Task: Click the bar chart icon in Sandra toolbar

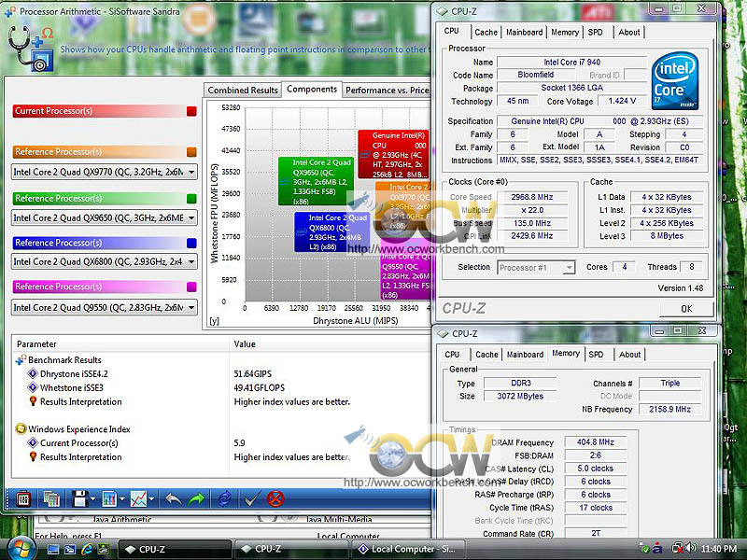Action: click(109, 499)
